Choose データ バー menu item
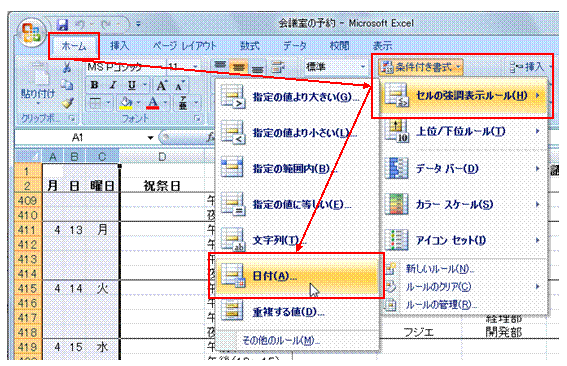 pyautogui.click(x=464, y=168)
